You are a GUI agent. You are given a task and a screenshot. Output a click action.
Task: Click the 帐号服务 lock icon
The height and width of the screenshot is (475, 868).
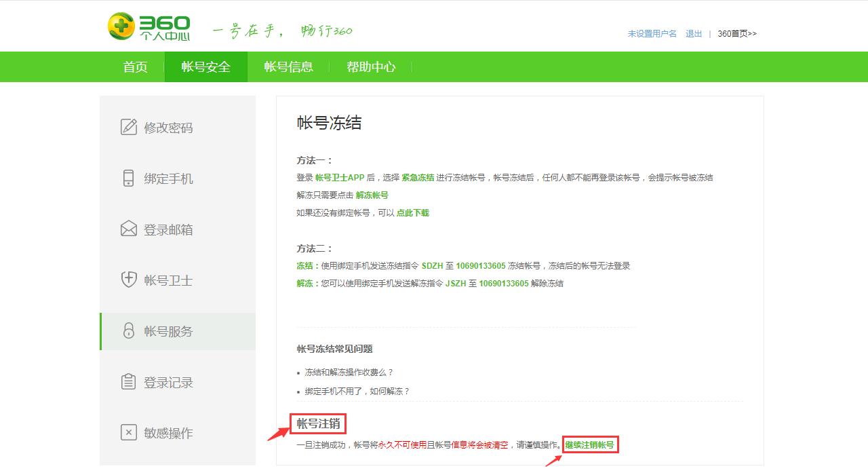click(x=128, y=331)
